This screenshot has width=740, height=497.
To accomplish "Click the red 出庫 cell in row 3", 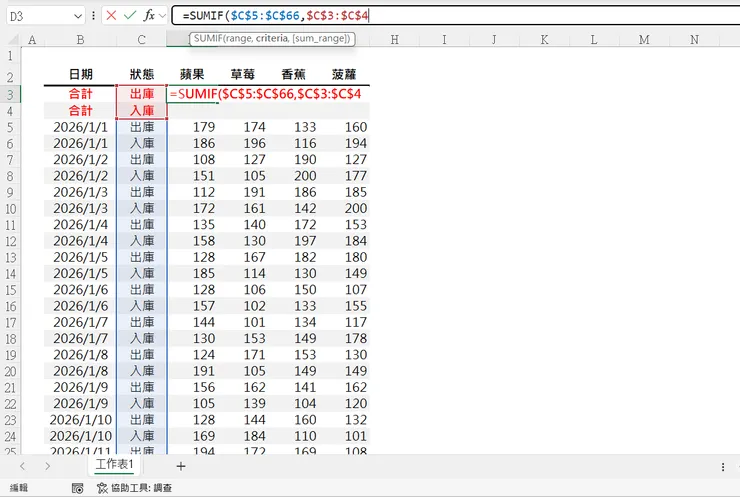I will pyautogui.click(x=142, y=94).
